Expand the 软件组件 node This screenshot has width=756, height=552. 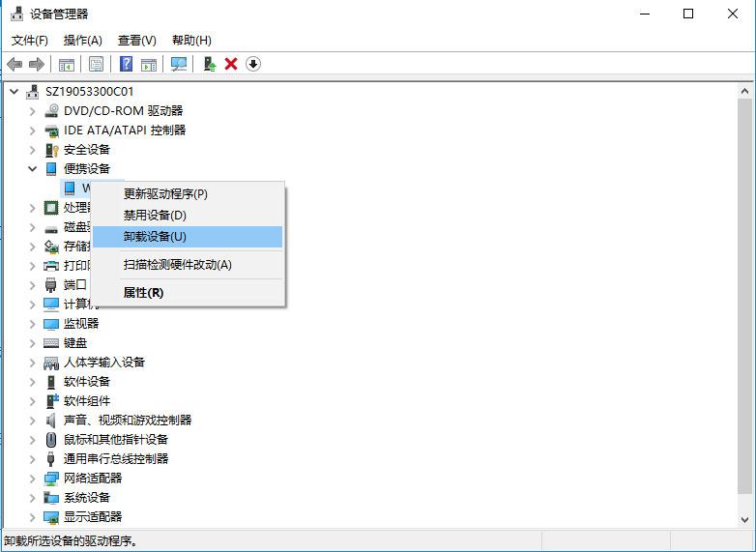32,401
